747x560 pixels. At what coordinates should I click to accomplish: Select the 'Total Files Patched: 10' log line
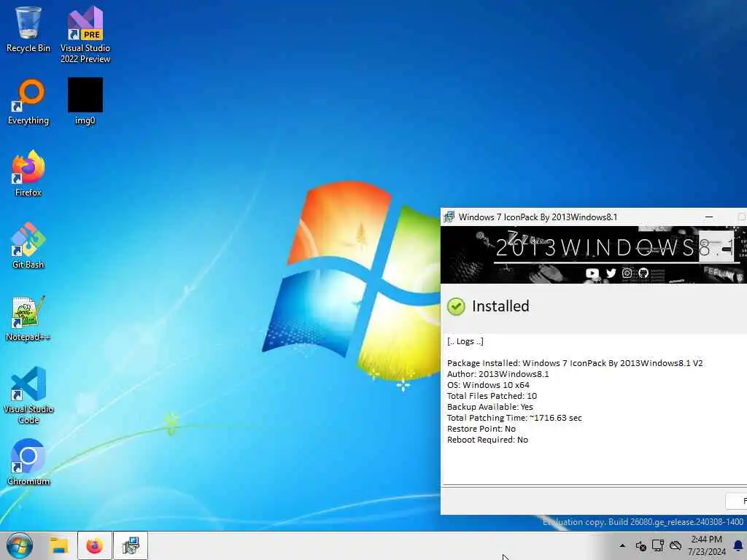point(492,396)
